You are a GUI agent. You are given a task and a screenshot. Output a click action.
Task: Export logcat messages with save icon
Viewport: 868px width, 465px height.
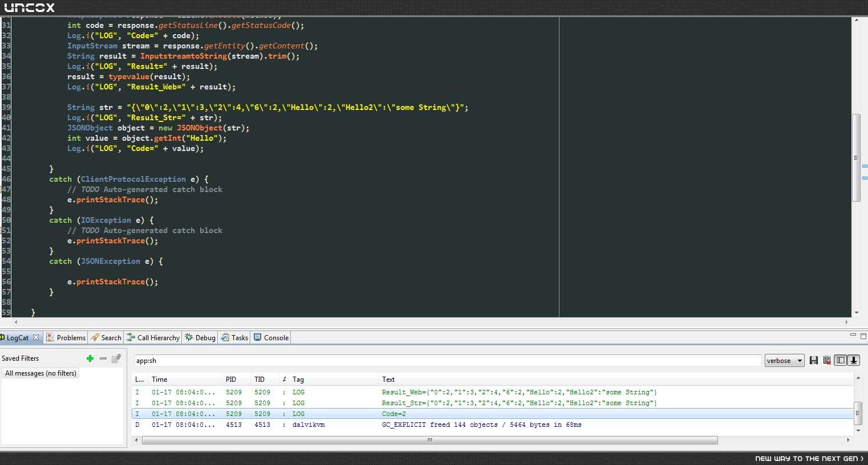pyautogui.click(x=814, y=360)
